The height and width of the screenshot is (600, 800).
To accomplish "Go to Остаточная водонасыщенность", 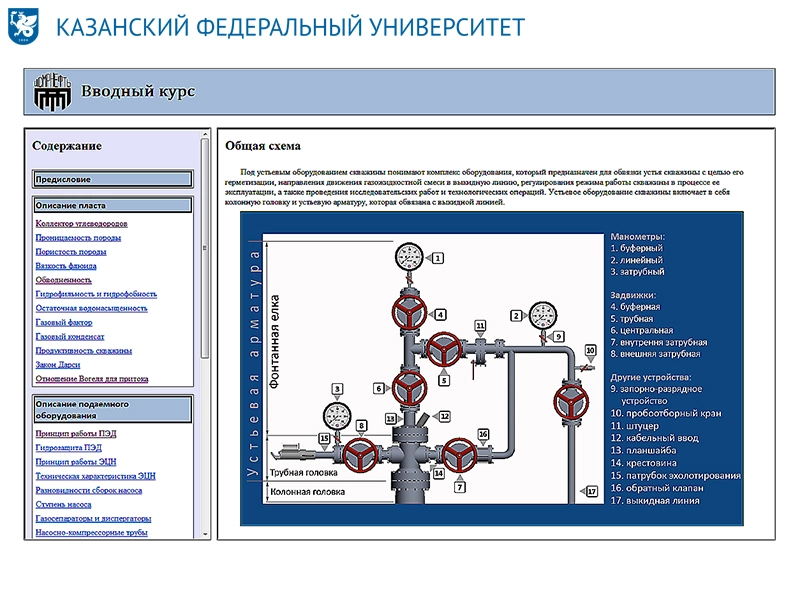I will coord(91,308).
